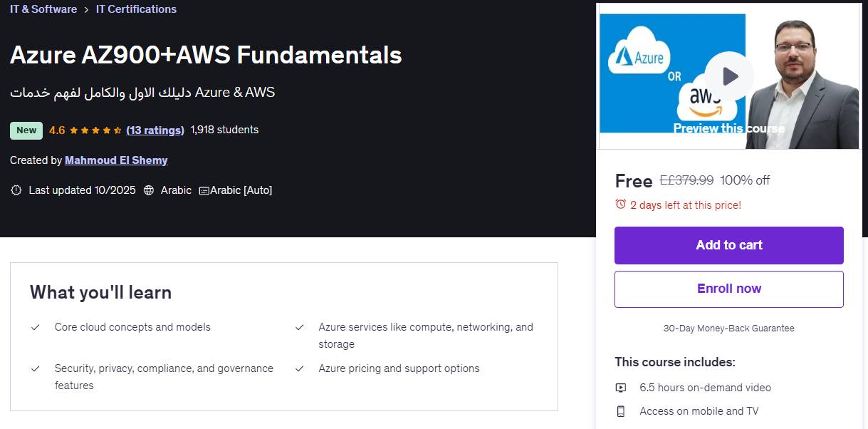The width and height of the screenshot is (868, 429).
Task: Click the Azure pricing and support options text
Action: pos(399,368)
